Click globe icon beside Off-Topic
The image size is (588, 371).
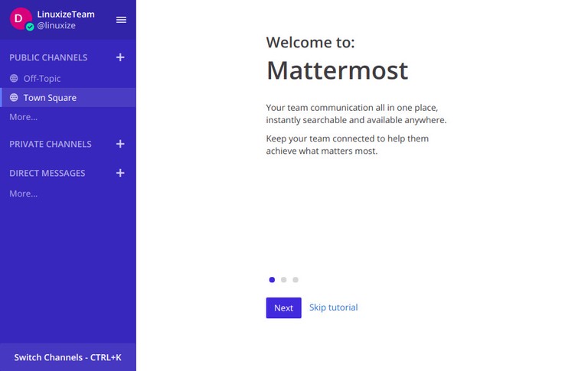pos(14,78)
